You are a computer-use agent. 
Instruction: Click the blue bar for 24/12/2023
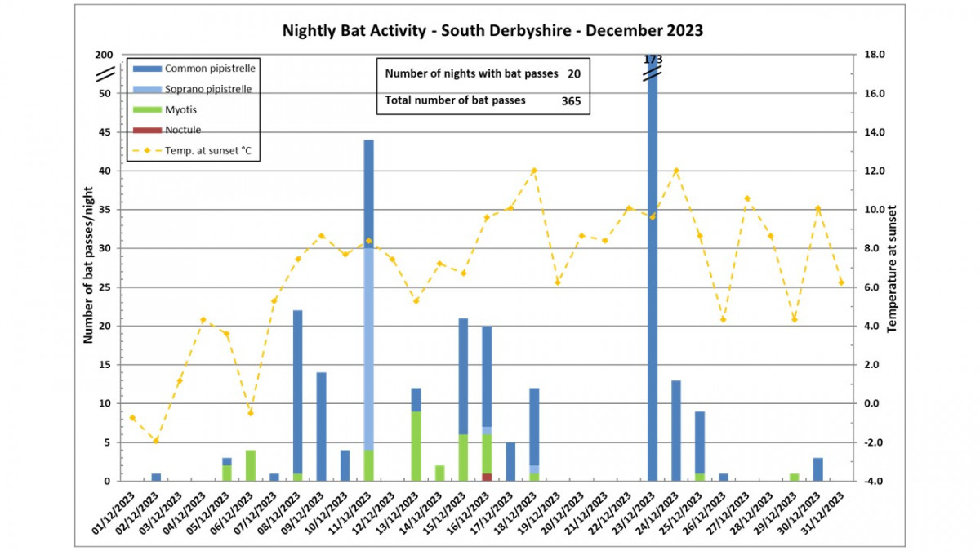point(675,430)
